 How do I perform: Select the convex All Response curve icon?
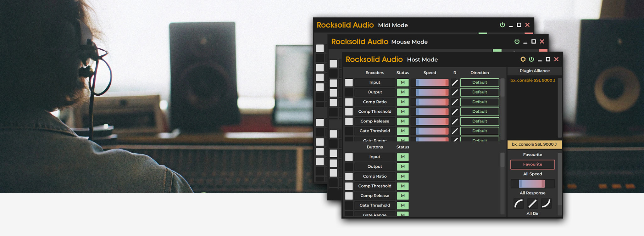click(x=519, y=204)
